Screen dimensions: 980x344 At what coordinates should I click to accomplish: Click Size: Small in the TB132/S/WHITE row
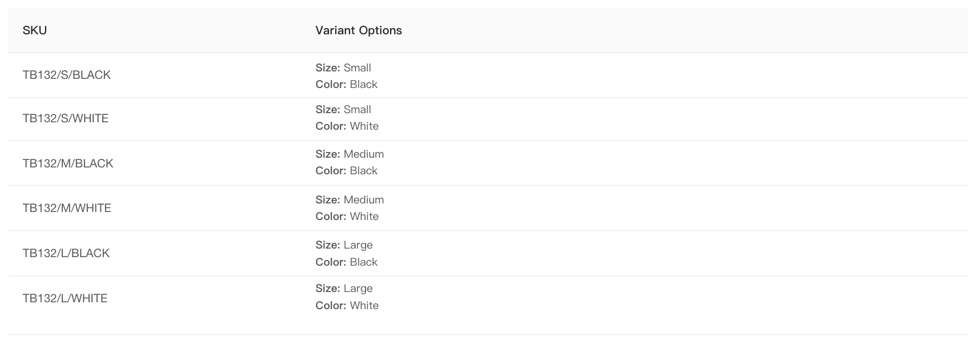[x=343, y=109]
